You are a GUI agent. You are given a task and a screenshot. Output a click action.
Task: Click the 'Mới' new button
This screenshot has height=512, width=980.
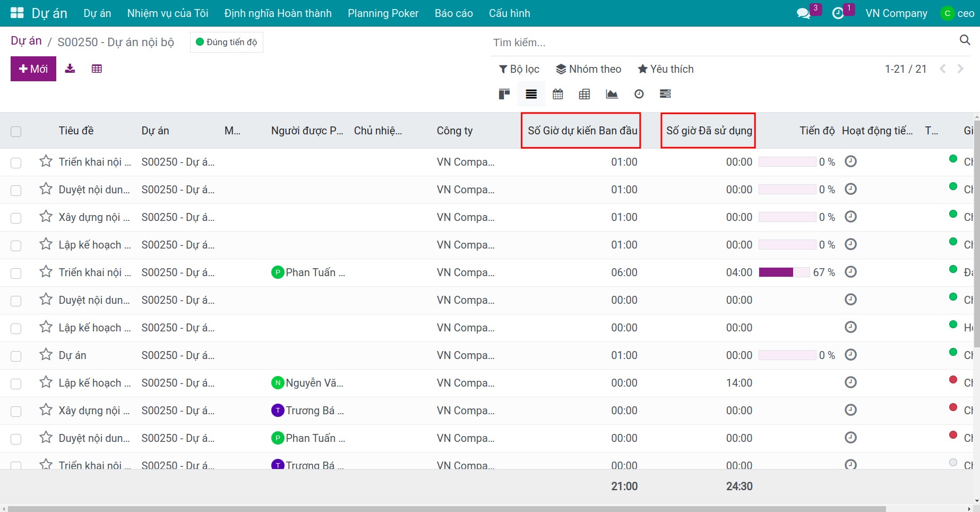[x=33, y=69]
